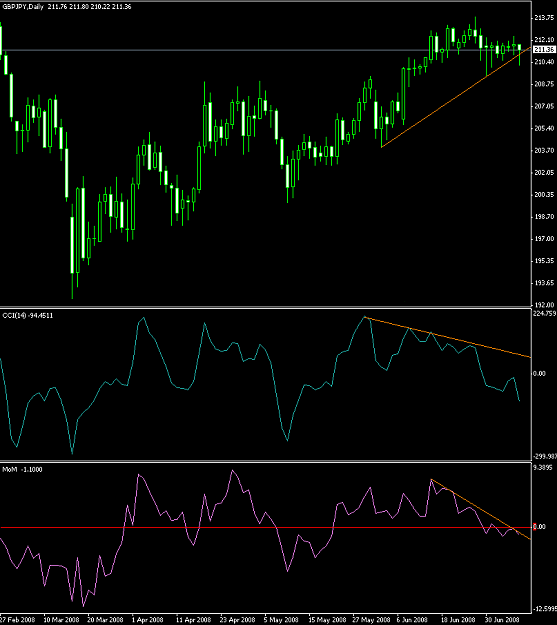Click the 210.40 price scale label
557x625 pixels.
tap(544, 62)
